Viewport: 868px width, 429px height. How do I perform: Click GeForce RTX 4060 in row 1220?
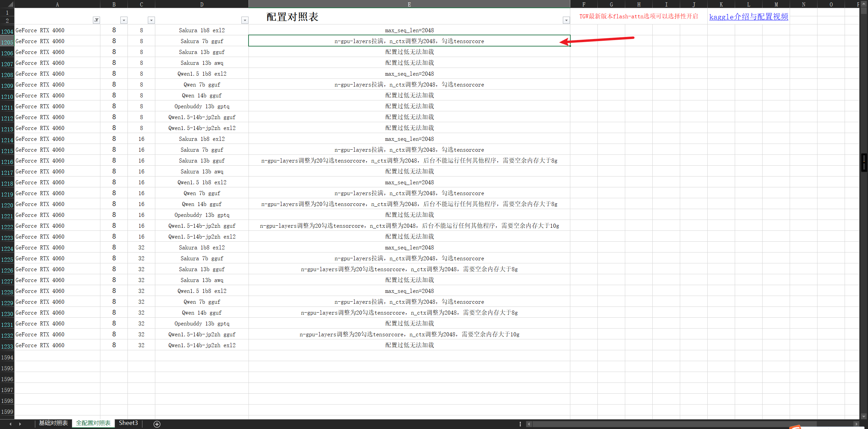tap(40, 204)
